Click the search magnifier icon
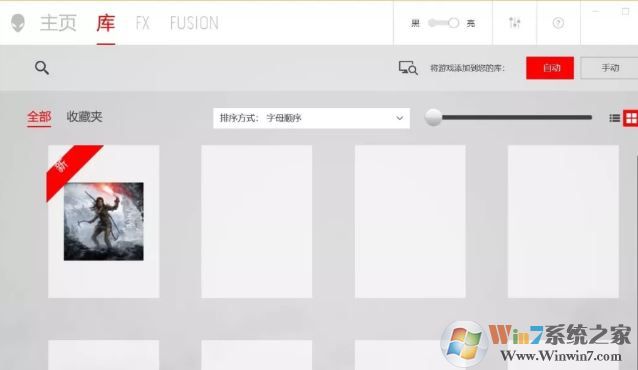 click(42, 68)
